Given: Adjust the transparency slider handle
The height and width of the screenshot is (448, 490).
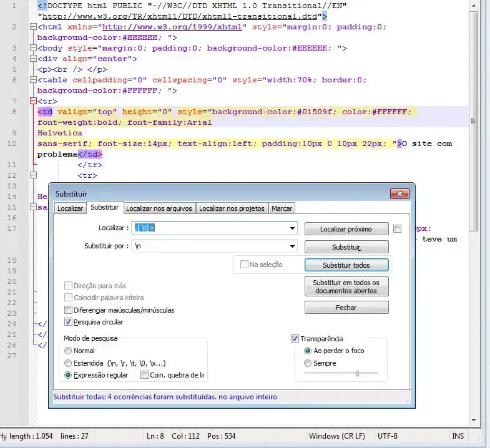Looking at the screenshot, I should tap(356, 373).
